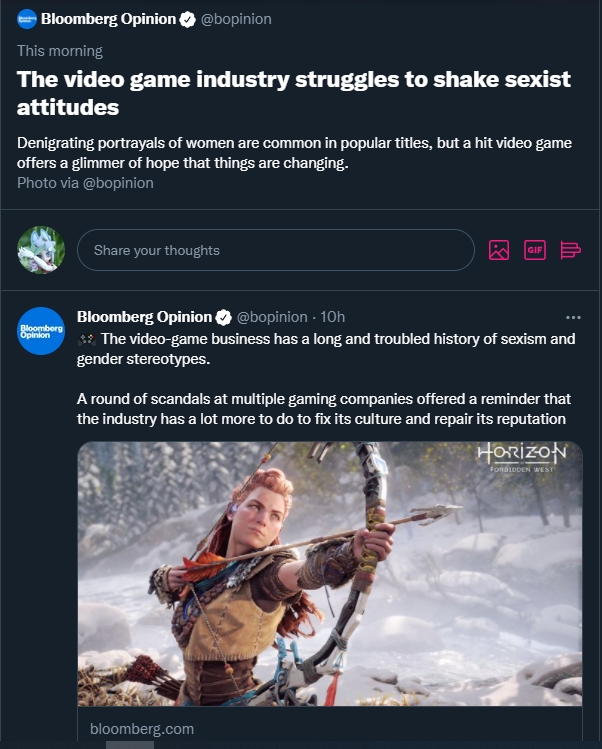Click the poll icon in composer

[x=571, y=250]
